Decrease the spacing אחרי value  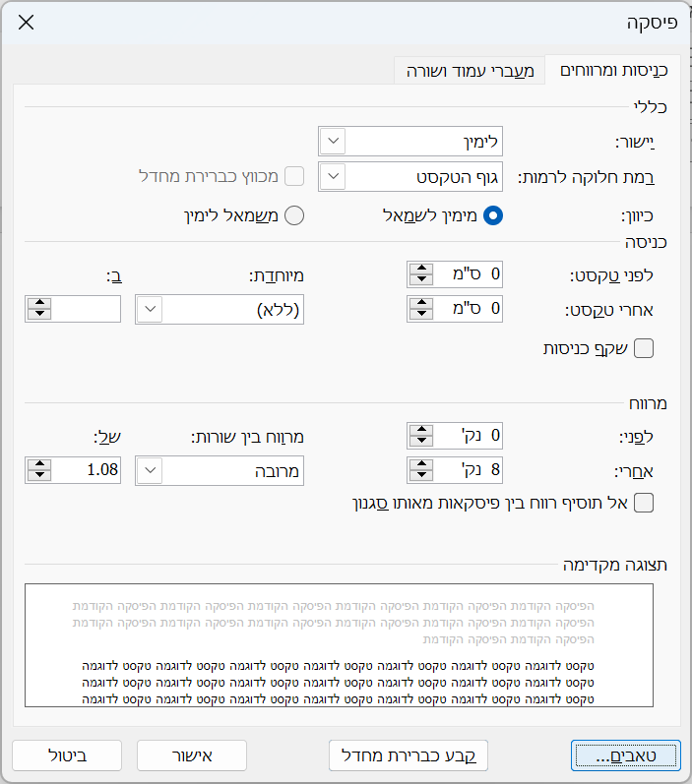coord(422,475)
